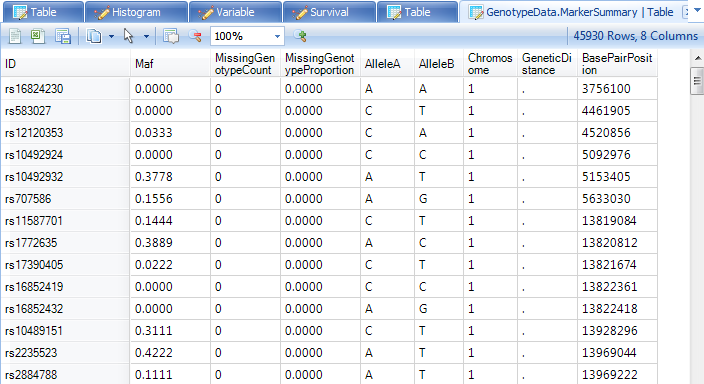The width and height of the screenshot is (704, 384).
Task: Click the Maf value 0.1444
Action: tap(170, 221)
